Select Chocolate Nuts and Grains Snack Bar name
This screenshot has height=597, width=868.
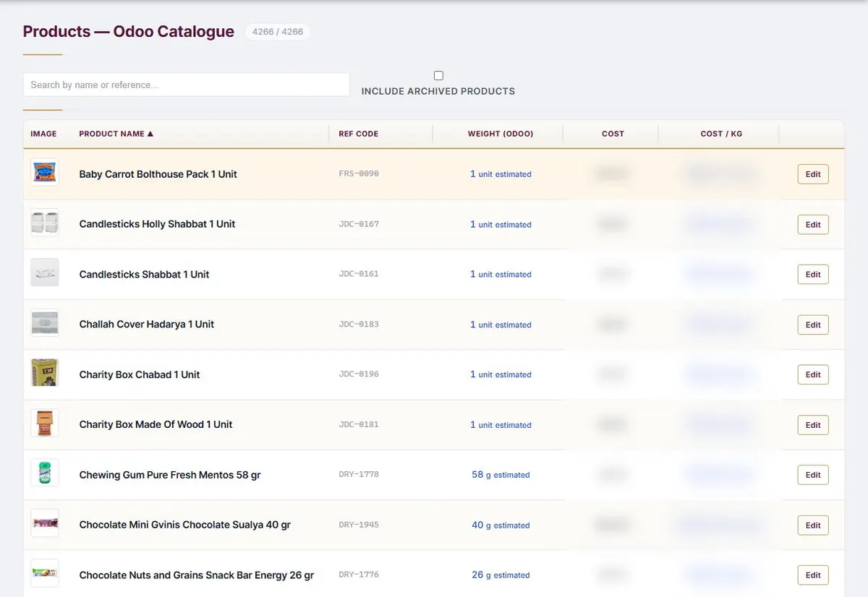coord(197,575)
